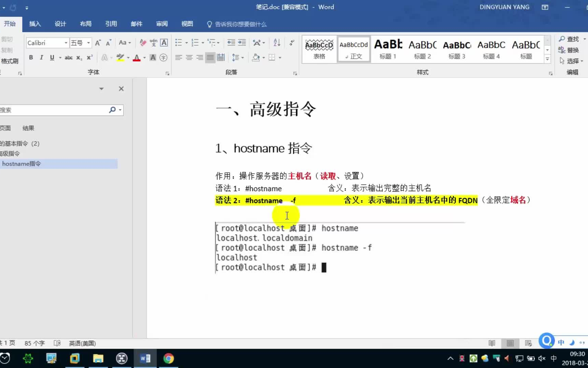Switch to the 插入 ribbon tab
Image resolution: width=588 pixels, height=368 pixels.
pos(35,24)
